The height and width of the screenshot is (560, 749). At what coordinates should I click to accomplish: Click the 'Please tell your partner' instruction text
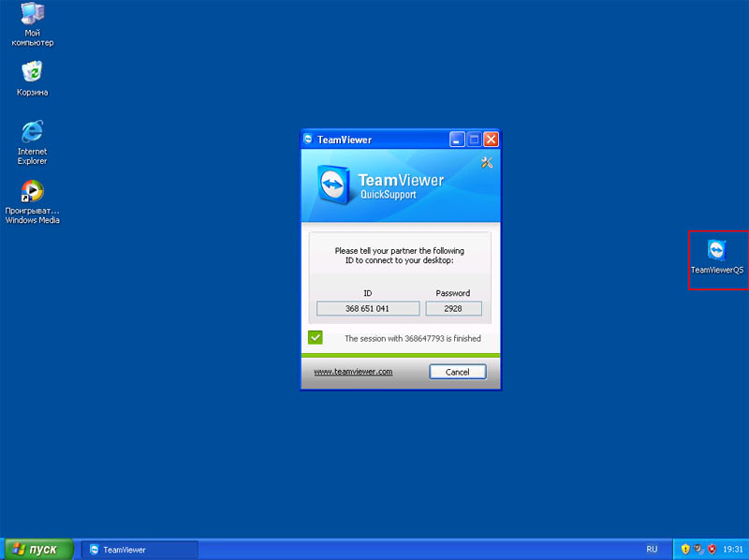point(400,255)
